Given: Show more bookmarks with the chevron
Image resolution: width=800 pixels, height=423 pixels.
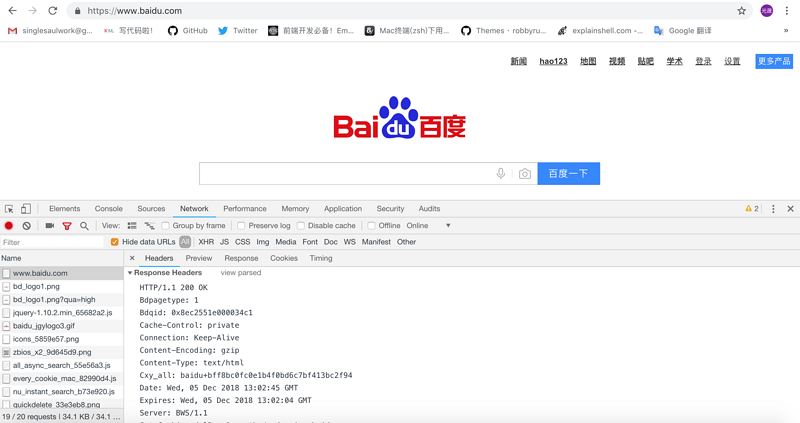Looking at the screenshot, I should tap(786, 31).
